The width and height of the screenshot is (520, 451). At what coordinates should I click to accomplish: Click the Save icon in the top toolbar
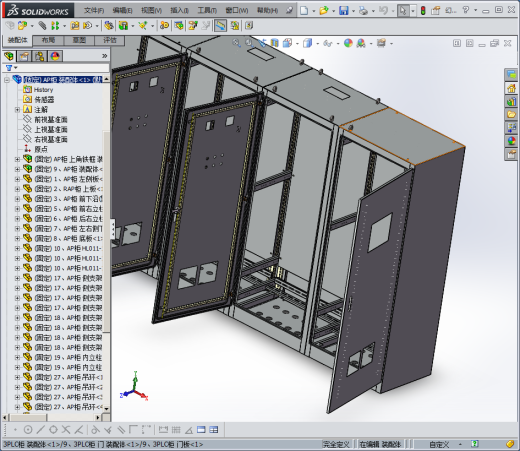click(x=343, y=10)
